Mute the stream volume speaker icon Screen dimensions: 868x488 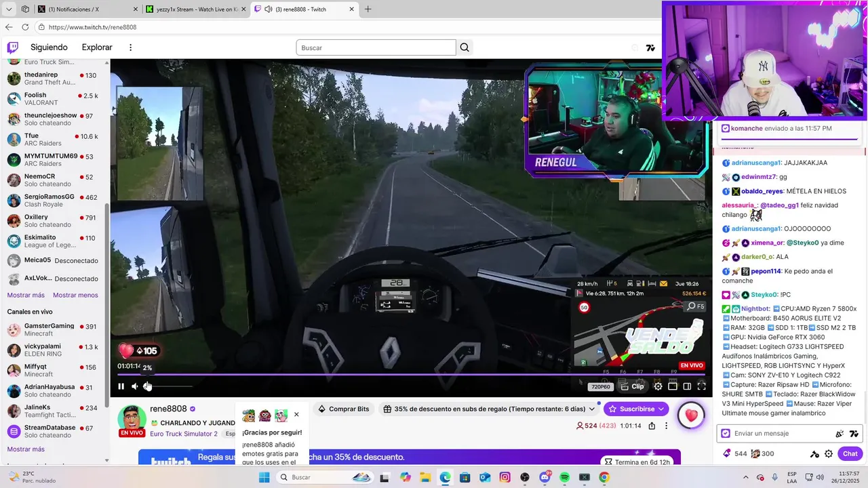point(135,386)
